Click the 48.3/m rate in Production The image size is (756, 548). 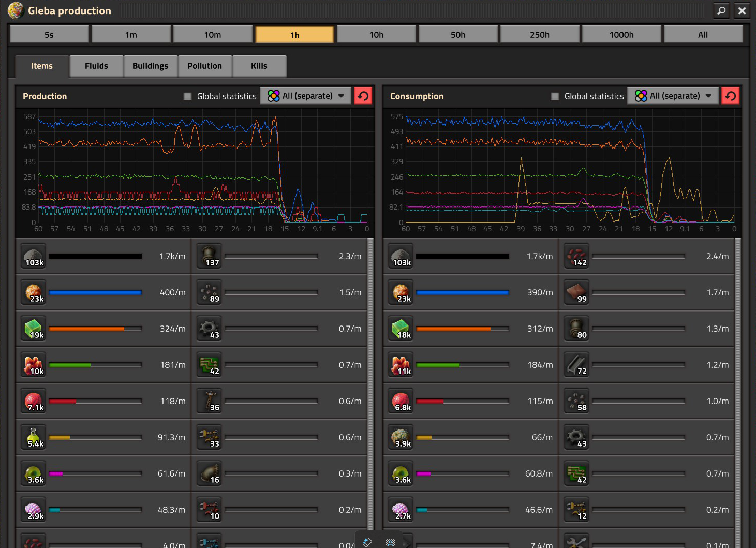(x=171, y=510)
